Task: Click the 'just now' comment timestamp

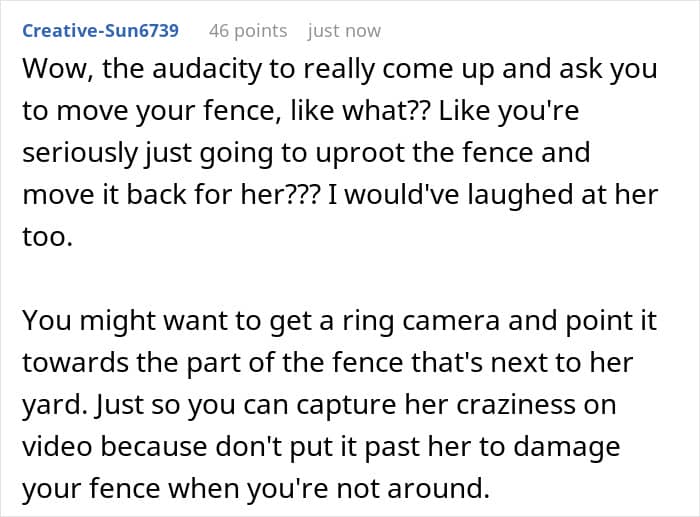Action: pos(344,30)
